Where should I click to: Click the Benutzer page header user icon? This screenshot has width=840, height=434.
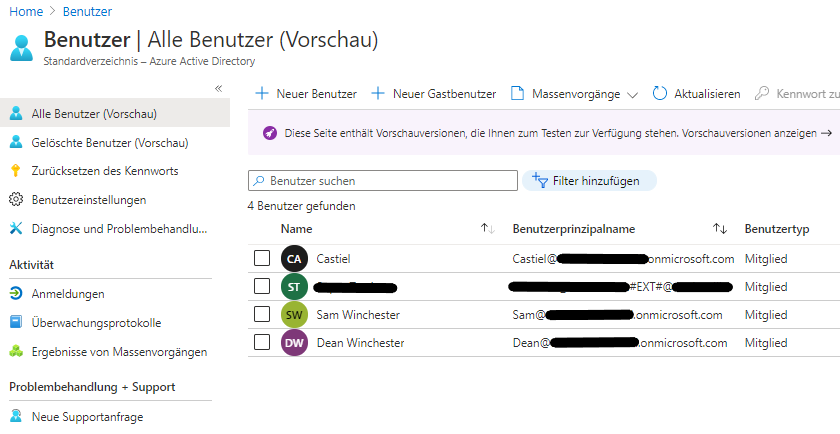[21, 48]
